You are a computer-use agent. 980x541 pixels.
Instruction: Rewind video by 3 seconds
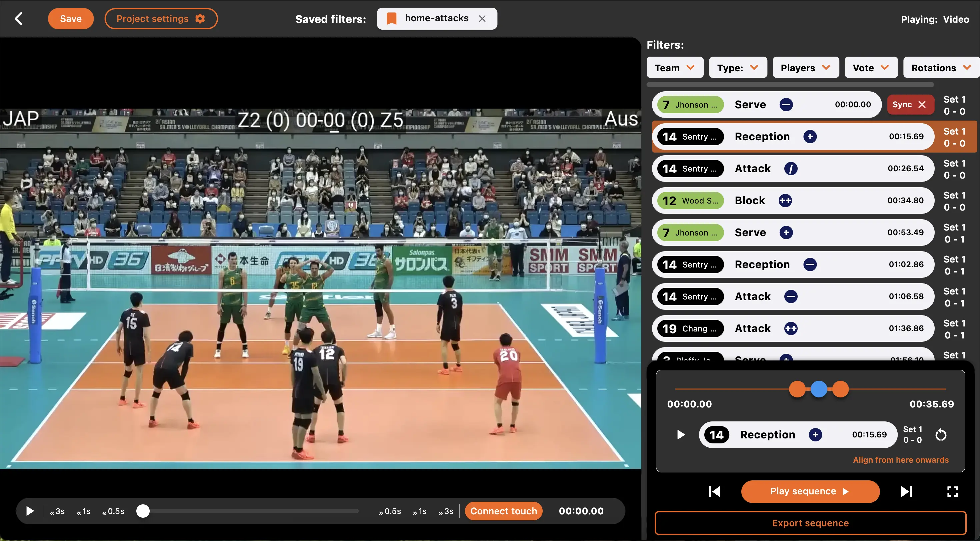coord(57,511)
